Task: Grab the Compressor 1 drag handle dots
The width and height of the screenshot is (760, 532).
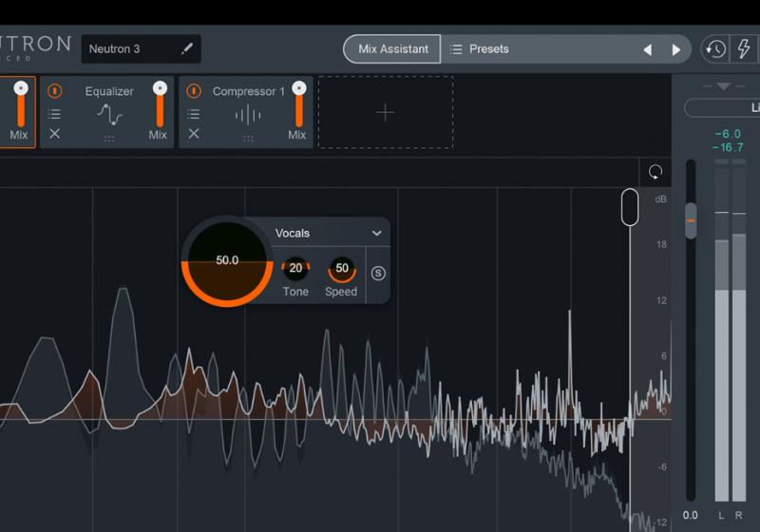Action: (248, 139)
